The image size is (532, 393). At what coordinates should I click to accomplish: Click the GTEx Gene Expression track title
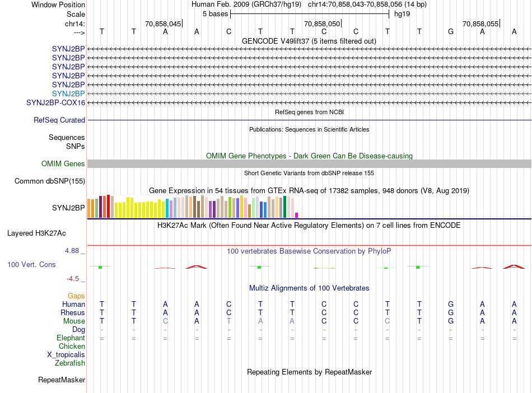coord(309,190)
